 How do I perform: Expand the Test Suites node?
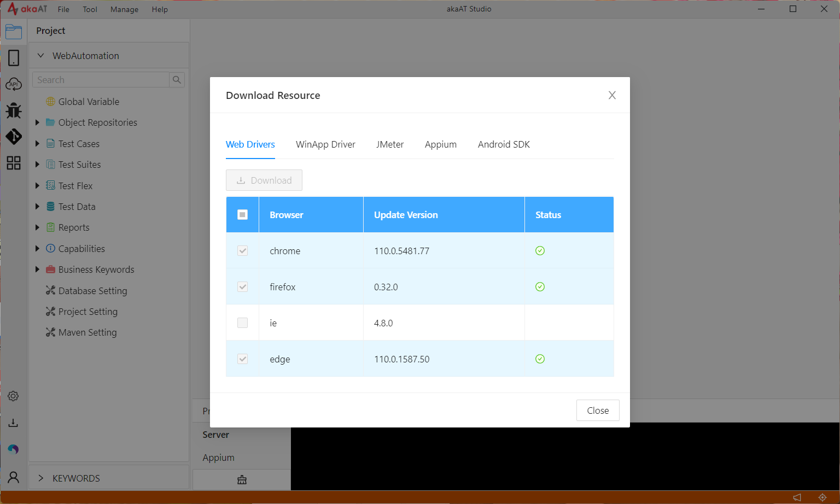[37, 165]
